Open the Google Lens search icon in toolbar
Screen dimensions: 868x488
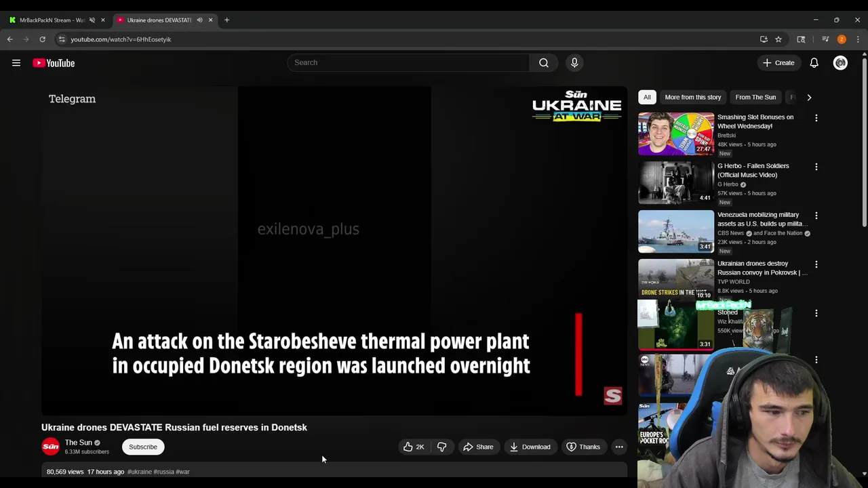801,39
